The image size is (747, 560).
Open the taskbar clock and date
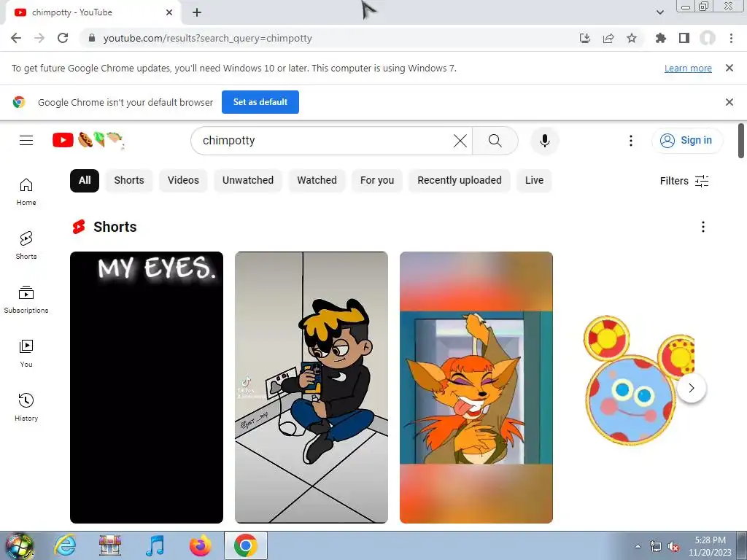pos(710,546)
